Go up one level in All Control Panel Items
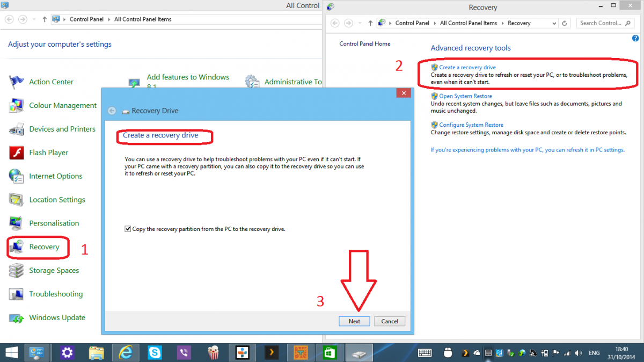This screenshot has width=644, height=362. click(45, 19)
